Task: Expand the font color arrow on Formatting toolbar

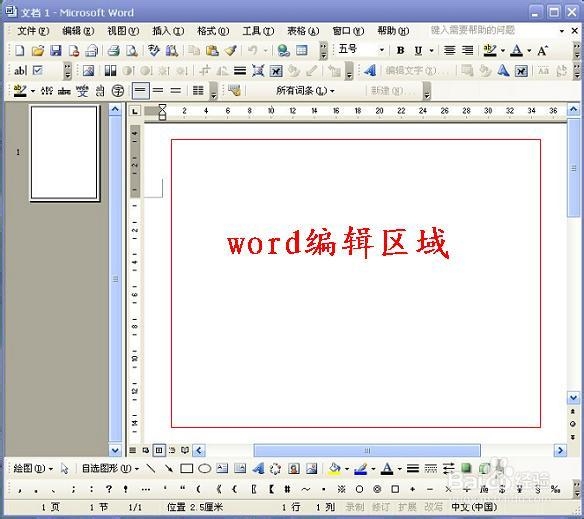Action: tap(529, 50)
